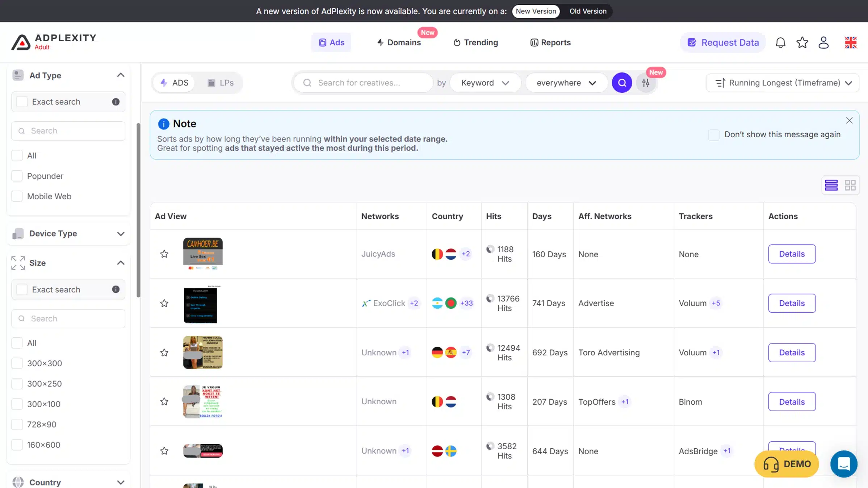
Task: Switch to grid view layout
Action: pos(850,185)
